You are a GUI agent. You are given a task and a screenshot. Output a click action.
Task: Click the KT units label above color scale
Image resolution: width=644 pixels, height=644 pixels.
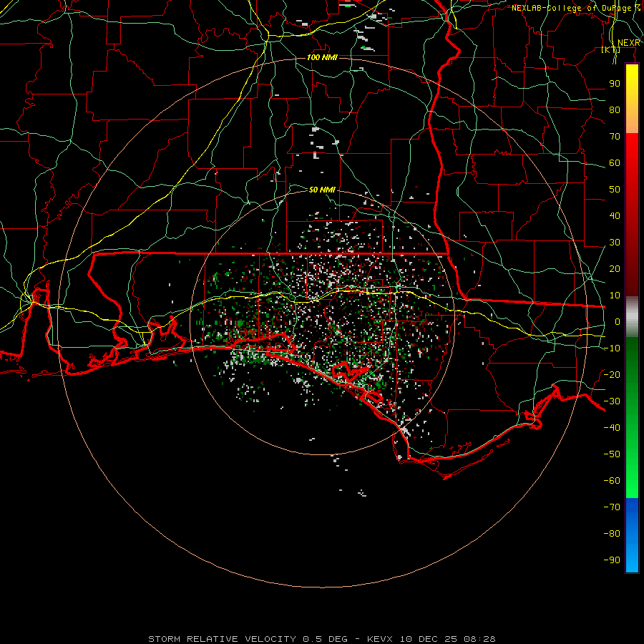[x=611, y=49]
